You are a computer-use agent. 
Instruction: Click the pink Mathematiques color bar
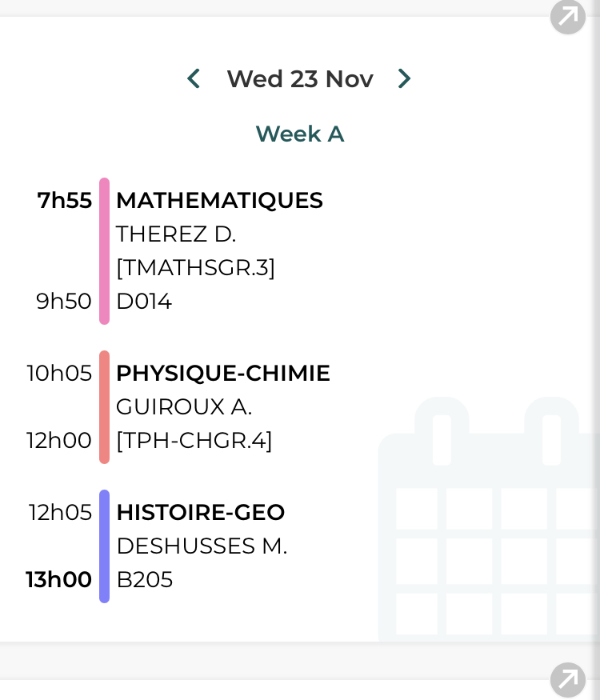click(x=104, y=251)
